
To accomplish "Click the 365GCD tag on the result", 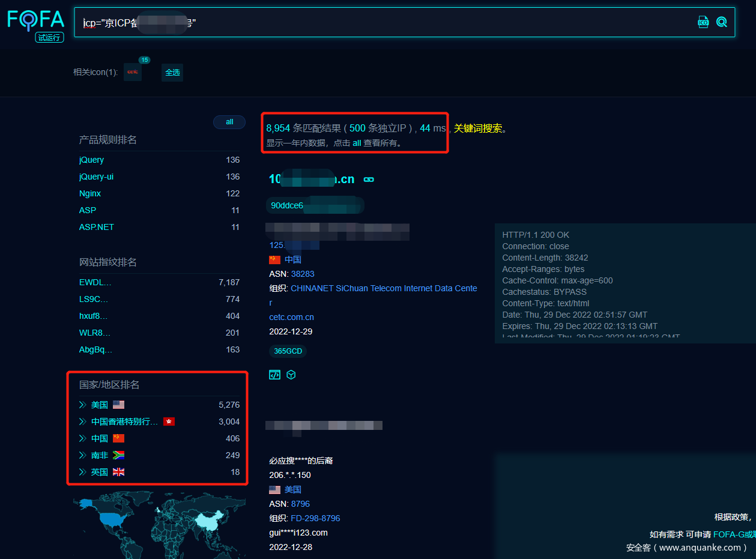I will coord(288,351).
